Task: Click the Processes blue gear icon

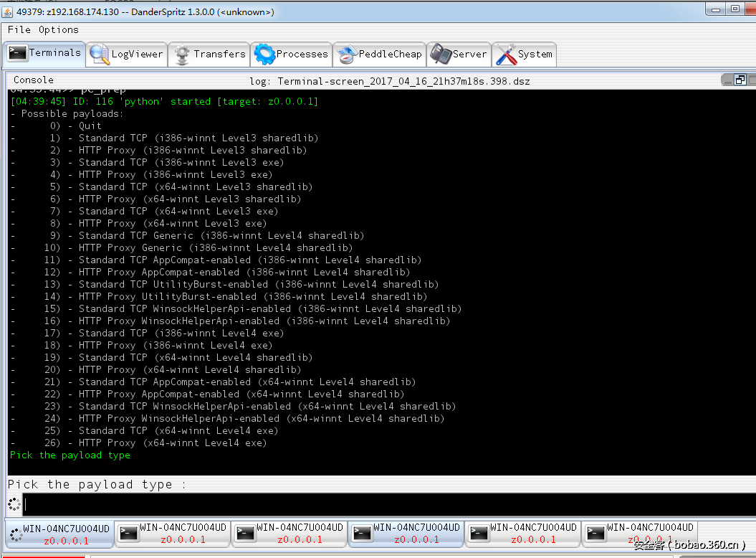Action: coord(264,55)
